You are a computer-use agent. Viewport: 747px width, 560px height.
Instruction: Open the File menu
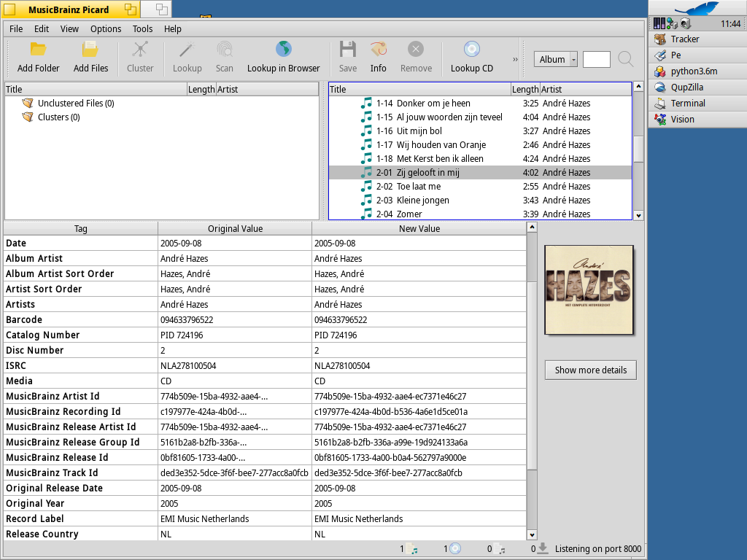16,28
